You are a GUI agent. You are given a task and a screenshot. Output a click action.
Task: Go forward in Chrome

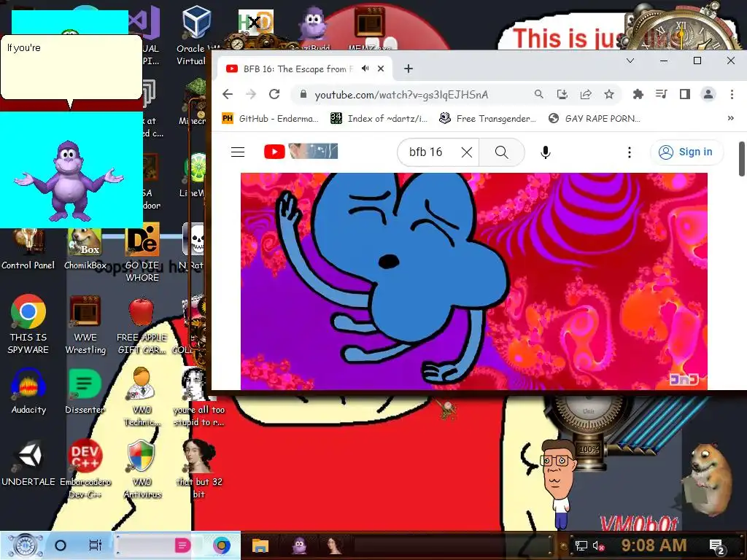pos(251,94)
